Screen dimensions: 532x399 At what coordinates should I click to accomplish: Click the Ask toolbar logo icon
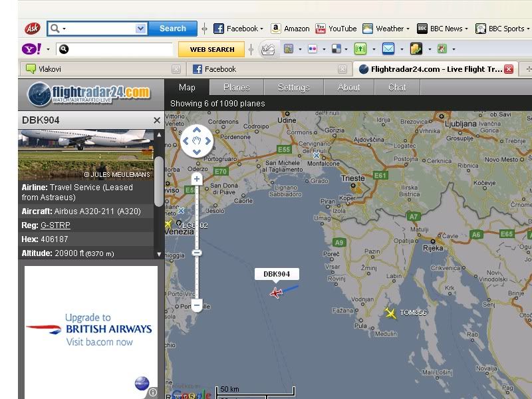pyautogui.click(x=33, y=29)
